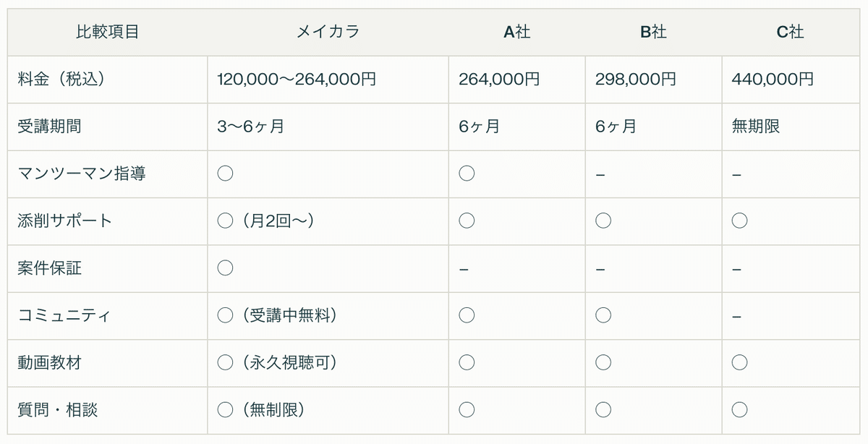Click メイカラ's circle in マンツーマン指導 row
This screenshot has width=868, height=444.
225,174
